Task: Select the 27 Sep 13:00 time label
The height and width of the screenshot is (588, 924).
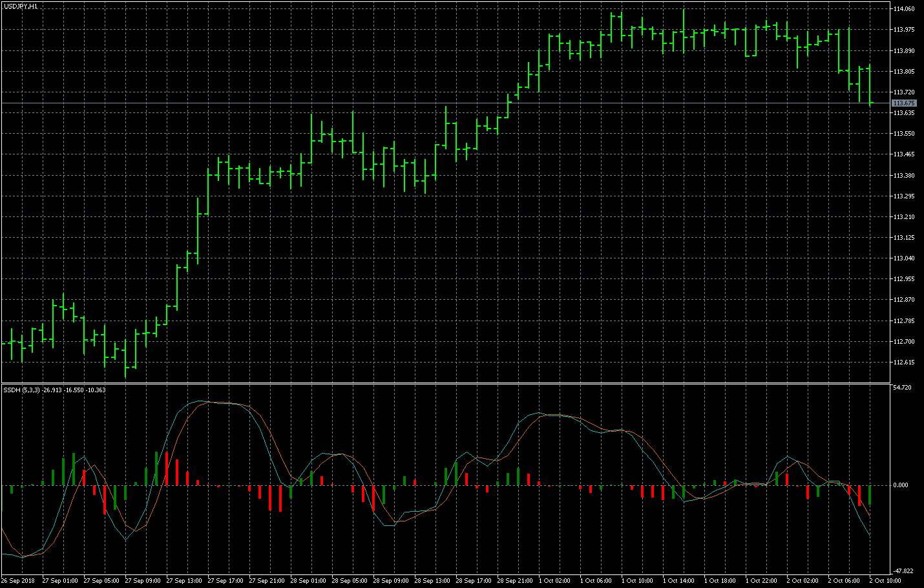Action: tap(184, 580)
